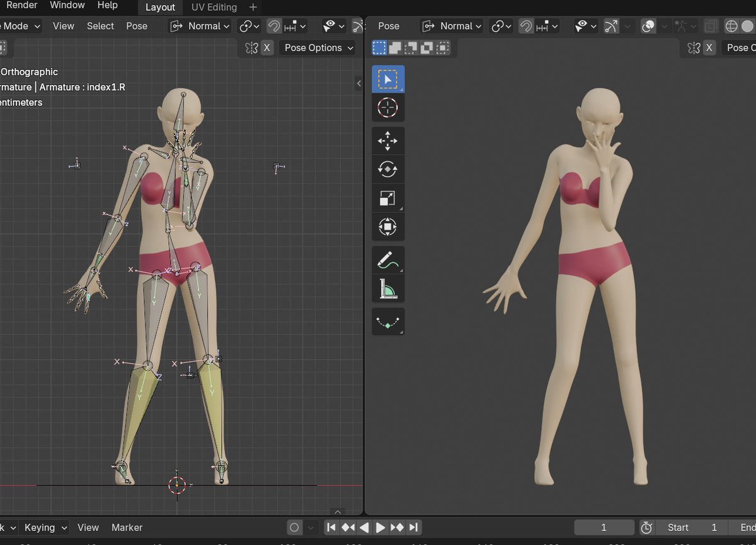Screen dimensions: 756x545
Task: Choose Intersect selection mode icon
Action: [x=443, y=47]
